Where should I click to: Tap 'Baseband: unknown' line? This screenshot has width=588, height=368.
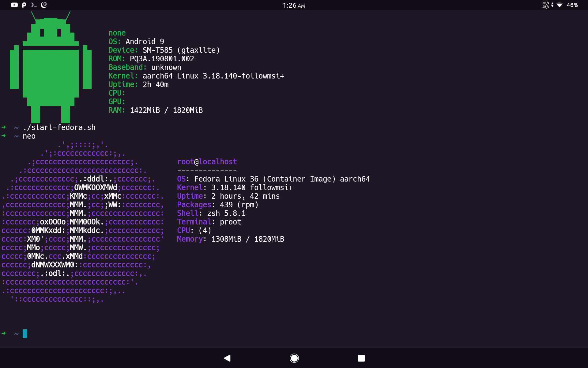pos(145,67)
